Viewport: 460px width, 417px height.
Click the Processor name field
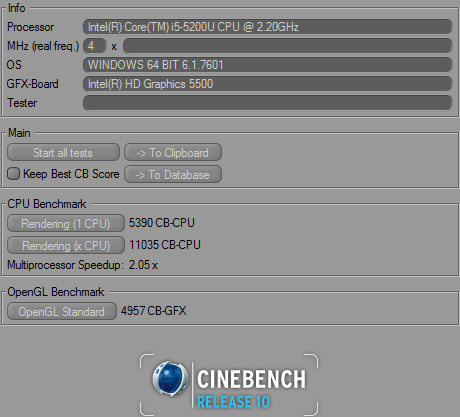267,27
